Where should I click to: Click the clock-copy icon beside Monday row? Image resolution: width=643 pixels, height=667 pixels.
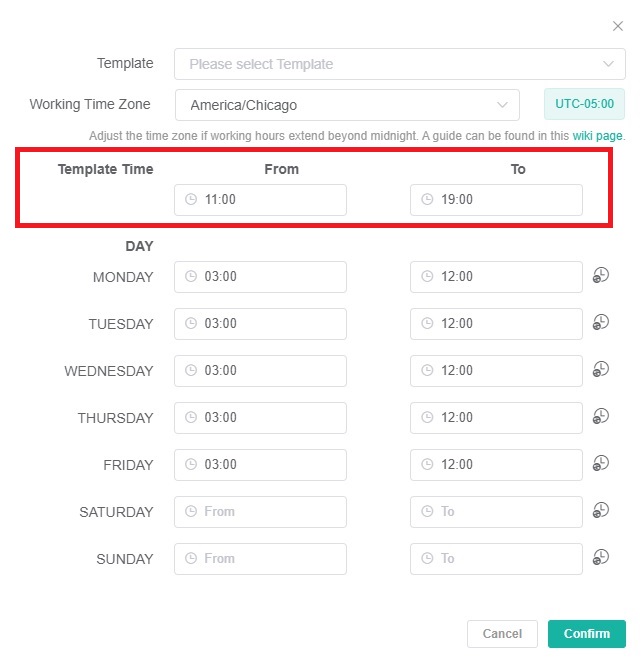click(x=601, y=276)
